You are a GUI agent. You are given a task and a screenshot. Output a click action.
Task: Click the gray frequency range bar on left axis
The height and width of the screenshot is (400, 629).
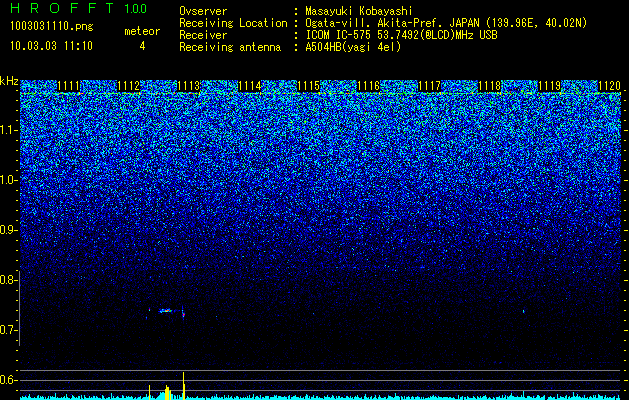(20, 308)
